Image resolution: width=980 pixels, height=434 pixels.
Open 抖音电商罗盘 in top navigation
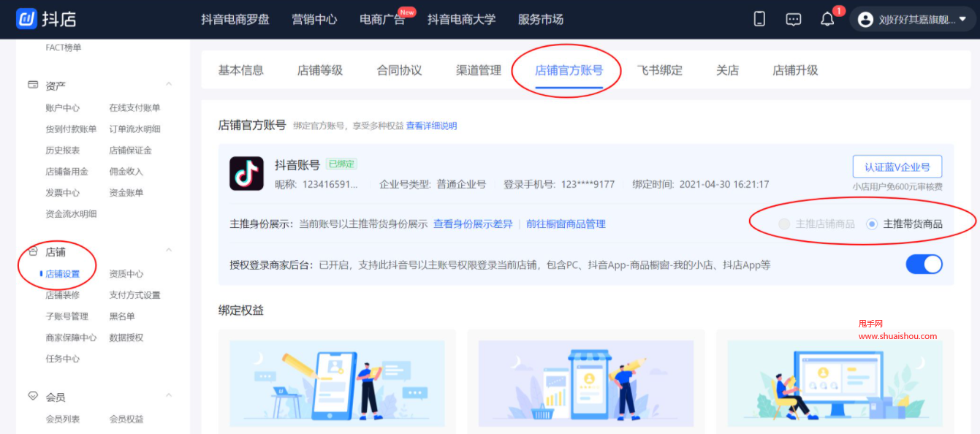(235, 20)
